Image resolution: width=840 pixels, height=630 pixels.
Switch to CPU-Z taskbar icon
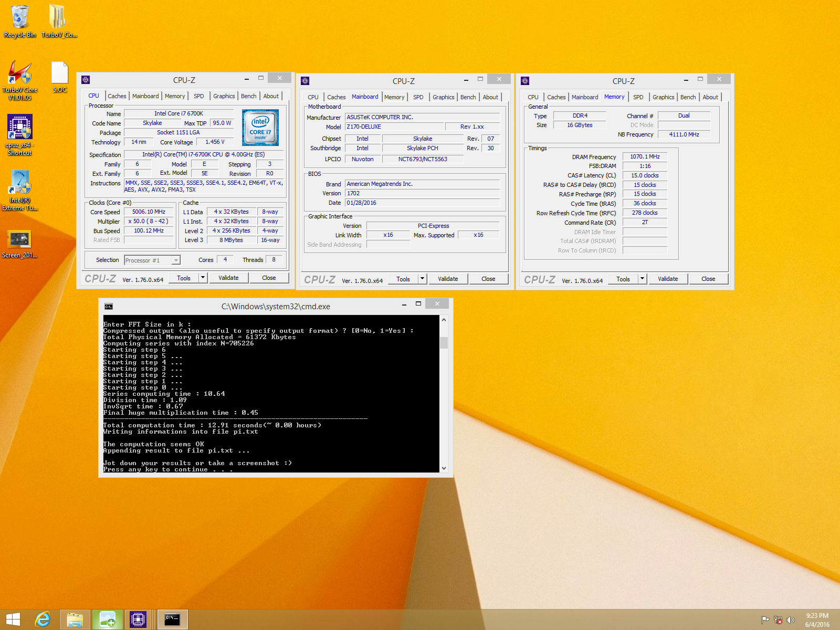pos(139,620)
